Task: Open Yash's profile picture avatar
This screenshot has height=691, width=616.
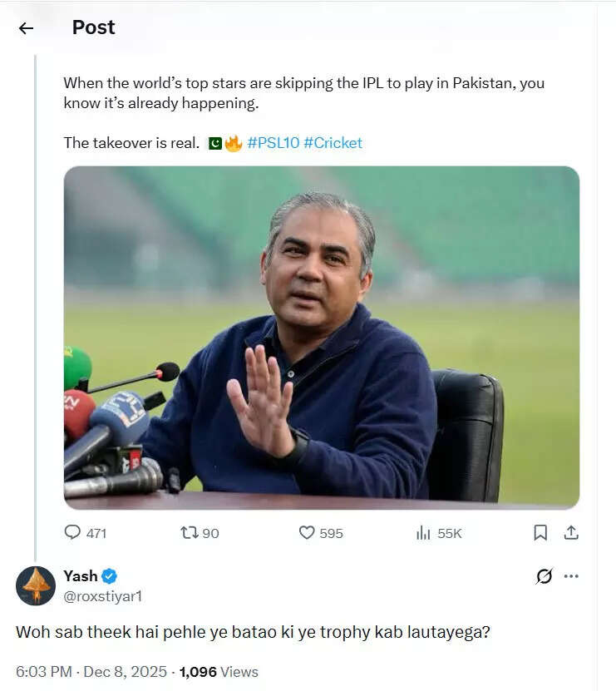Action: (x=36, y=585)
